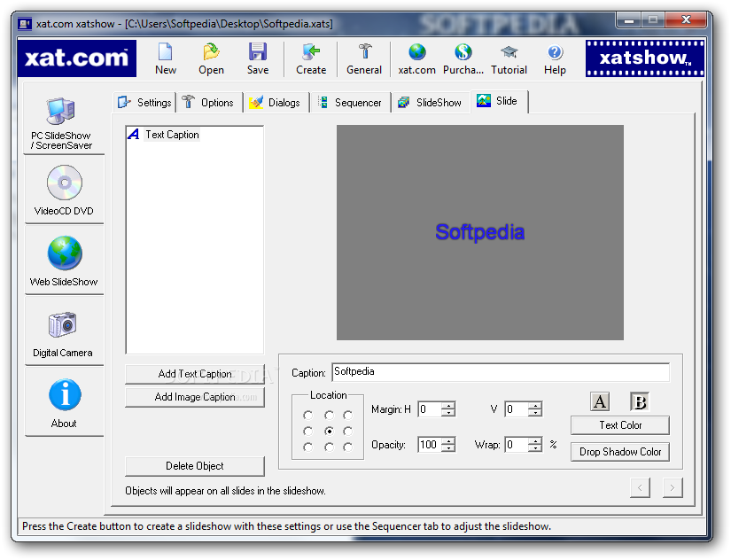Click the application icon in title bar
The height and width of the screenshot is (560, 731).
pyautogui.click(x=25, y=23)
